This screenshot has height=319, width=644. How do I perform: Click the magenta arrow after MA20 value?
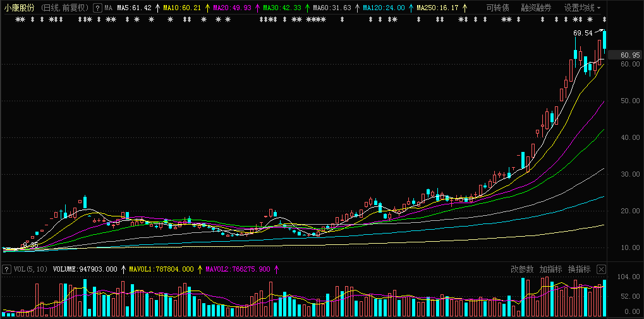point(257,8)
